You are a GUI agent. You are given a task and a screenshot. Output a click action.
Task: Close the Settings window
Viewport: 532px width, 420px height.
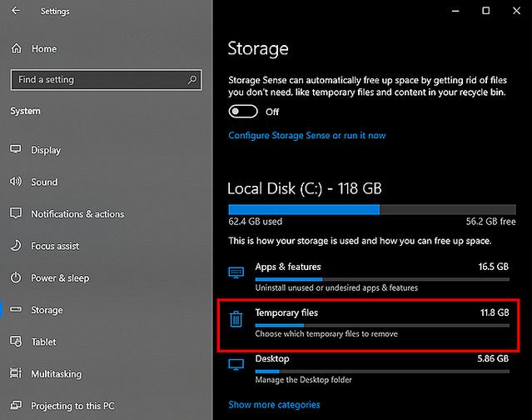point(516,11)
